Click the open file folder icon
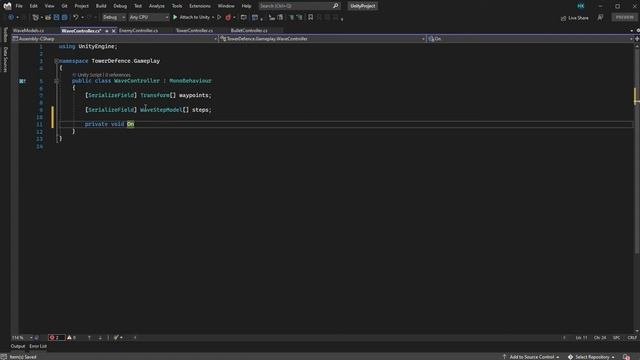Viewport: 640px width, 360px height. tap(48, 18)
